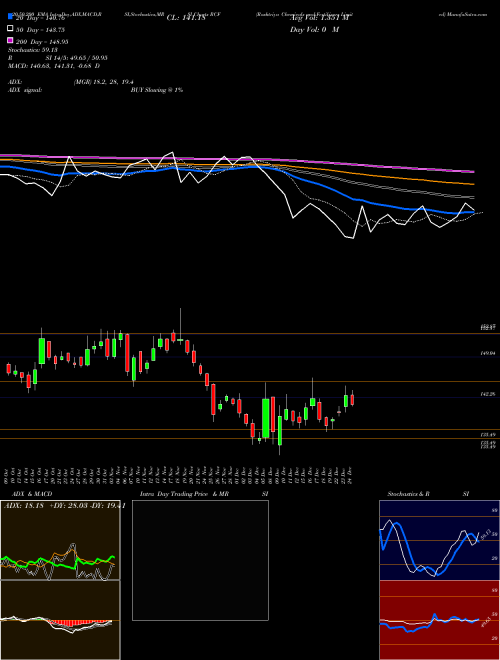Select the '20 Day = 140.76' legend text
The width and height of the screenshot is (500, 660).
point(40,18)
